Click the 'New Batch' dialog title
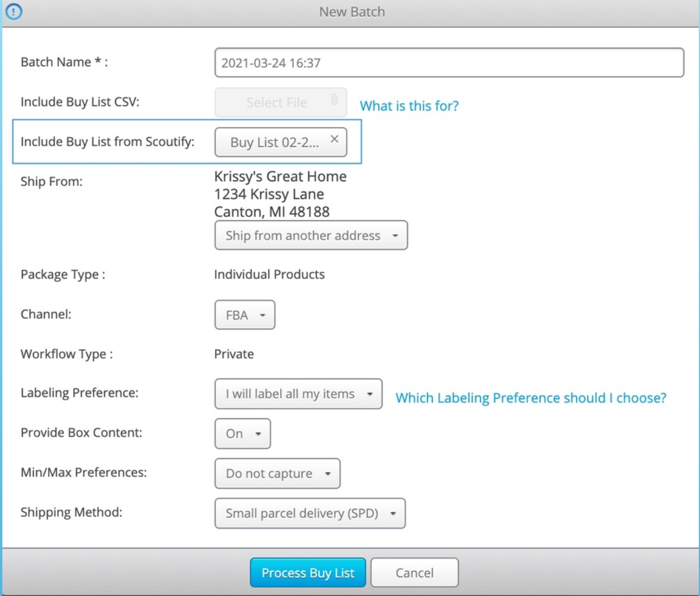The height and width of the screenshot is (596, 700). tap(352, 12)
